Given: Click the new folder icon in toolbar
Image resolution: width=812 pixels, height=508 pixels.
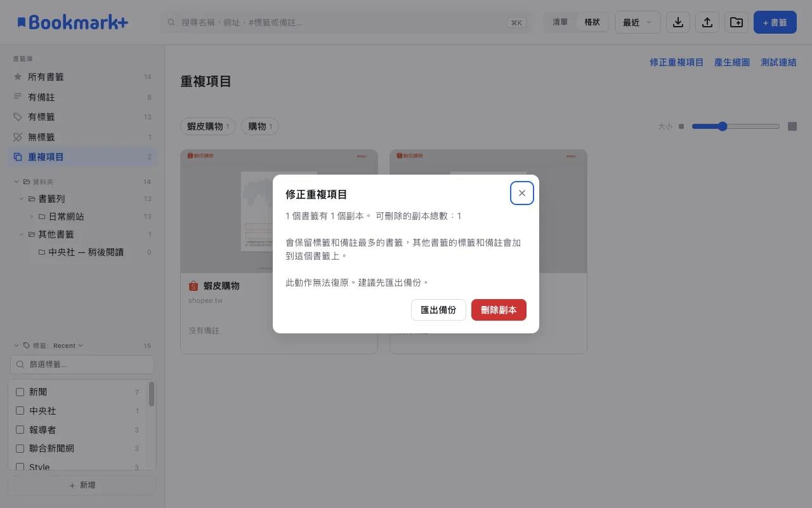Looking at the screenshot, I should pos(737,22).
